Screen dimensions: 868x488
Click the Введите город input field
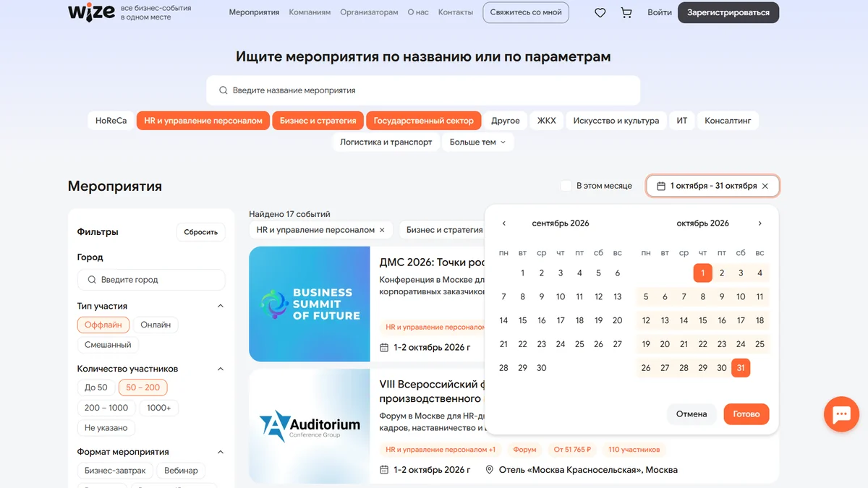151,280
